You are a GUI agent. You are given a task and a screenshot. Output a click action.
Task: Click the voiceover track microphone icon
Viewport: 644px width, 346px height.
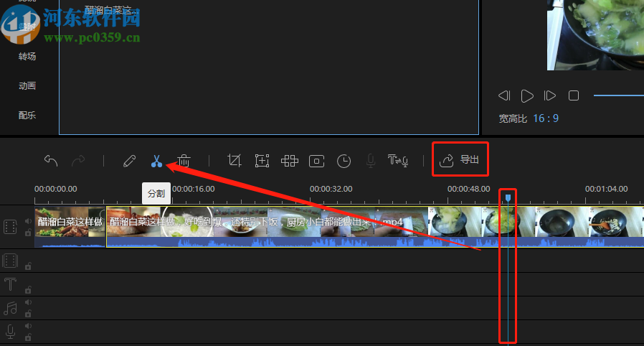click(10, 332)
